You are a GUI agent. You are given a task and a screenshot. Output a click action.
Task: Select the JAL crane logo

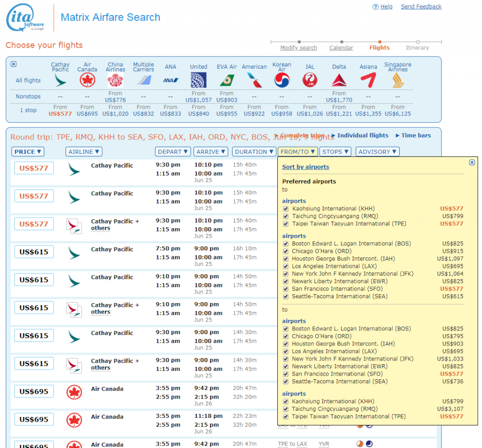(310, 80)
